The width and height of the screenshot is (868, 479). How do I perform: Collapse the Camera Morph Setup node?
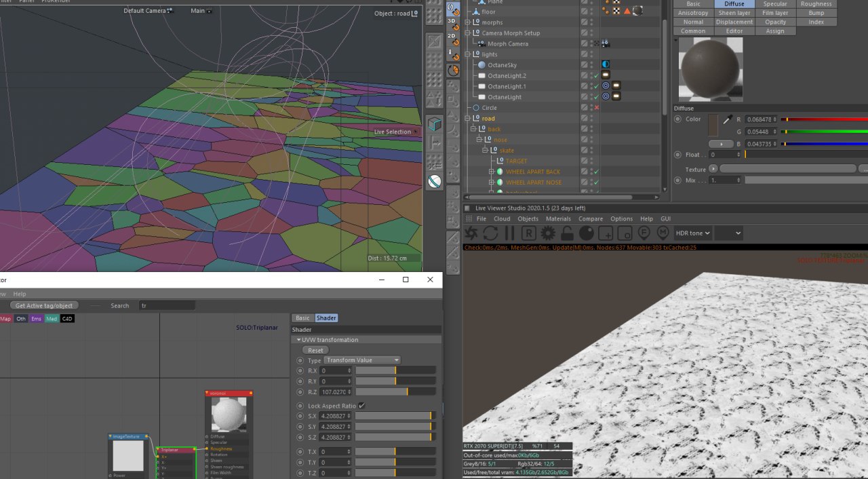click(x=467, y=33)
